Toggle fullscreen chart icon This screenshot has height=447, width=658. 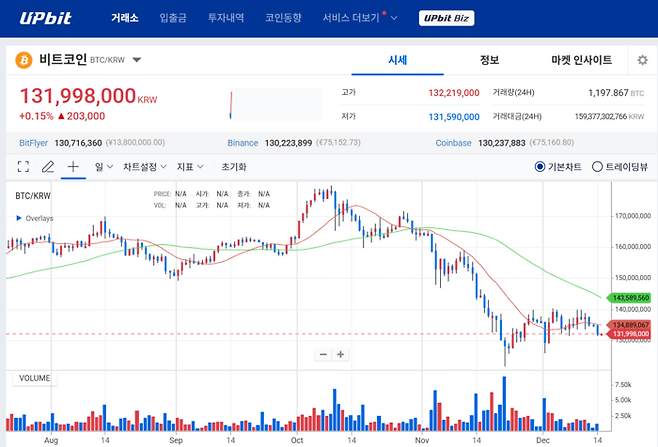23,167
